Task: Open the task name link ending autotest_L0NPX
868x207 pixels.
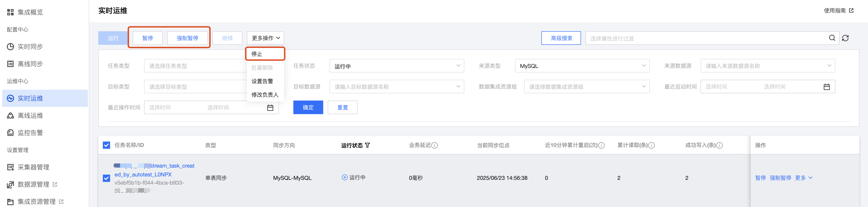Action: [x=154, y=170]
